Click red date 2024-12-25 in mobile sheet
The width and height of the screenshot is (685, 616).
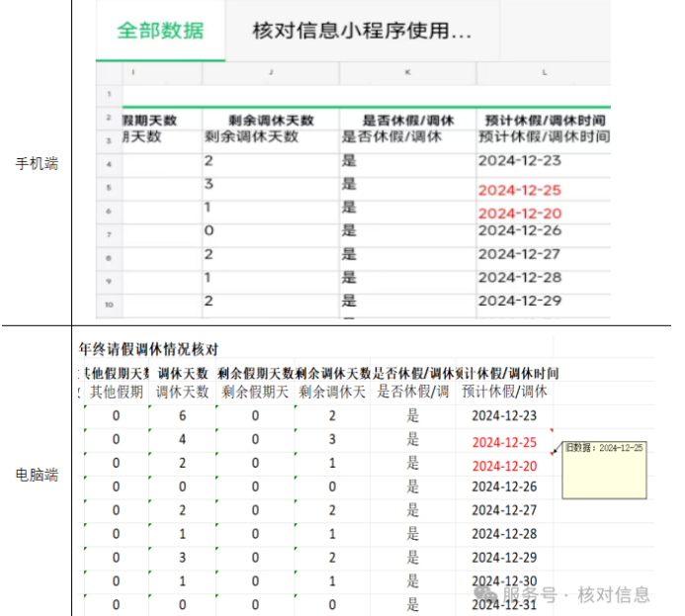tap(519, 190)
